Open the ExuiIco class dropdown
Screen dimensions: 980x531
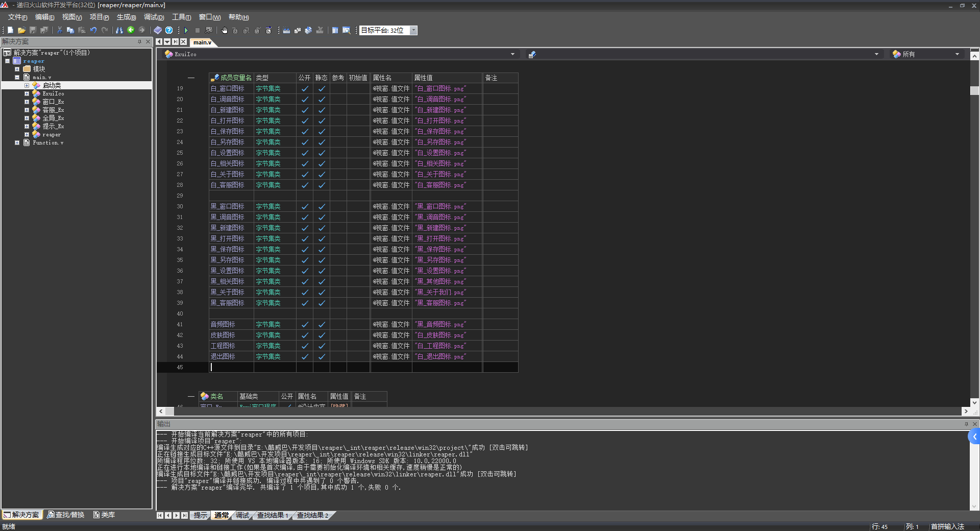[x=512, y=54]
